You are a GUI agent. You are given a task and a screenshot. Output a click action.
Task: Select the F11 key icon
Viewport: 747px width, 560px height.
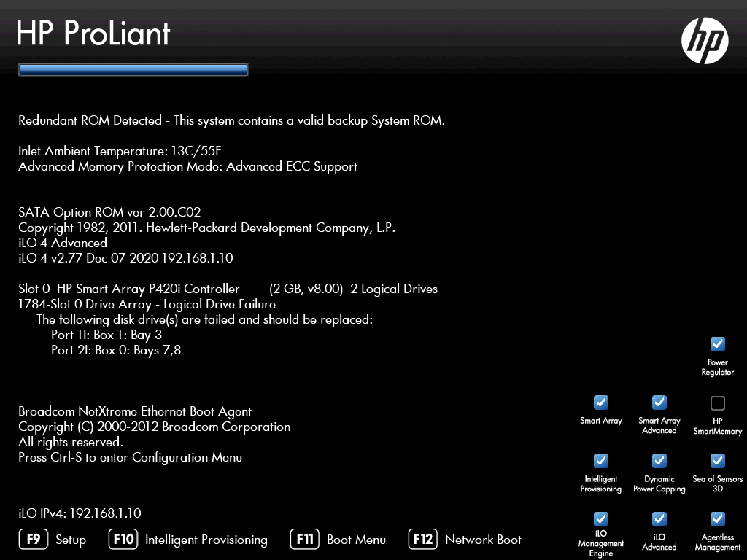(304, 540)
